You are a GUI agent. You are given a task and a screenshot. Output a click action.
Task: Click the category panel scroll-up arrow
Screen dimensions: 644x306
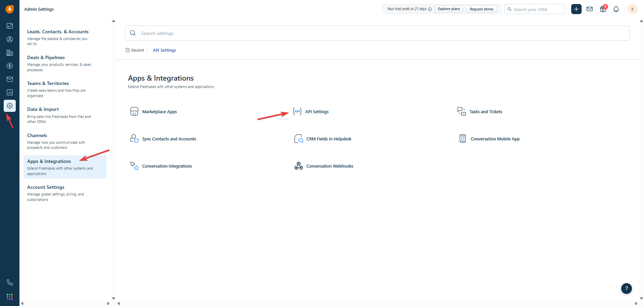[x=113, y=21]
